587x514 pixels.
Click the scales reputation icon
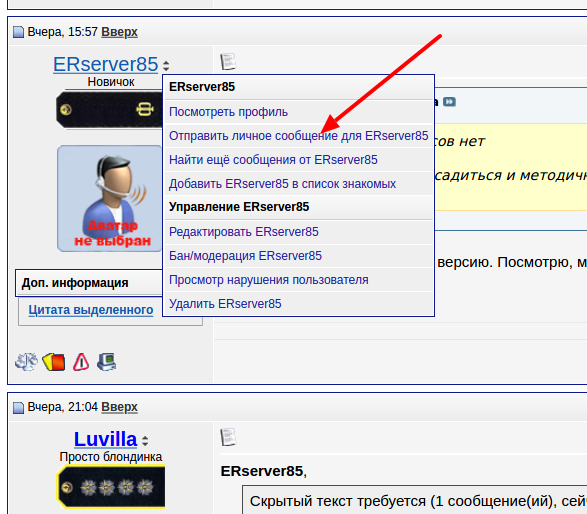click(26, 362)
